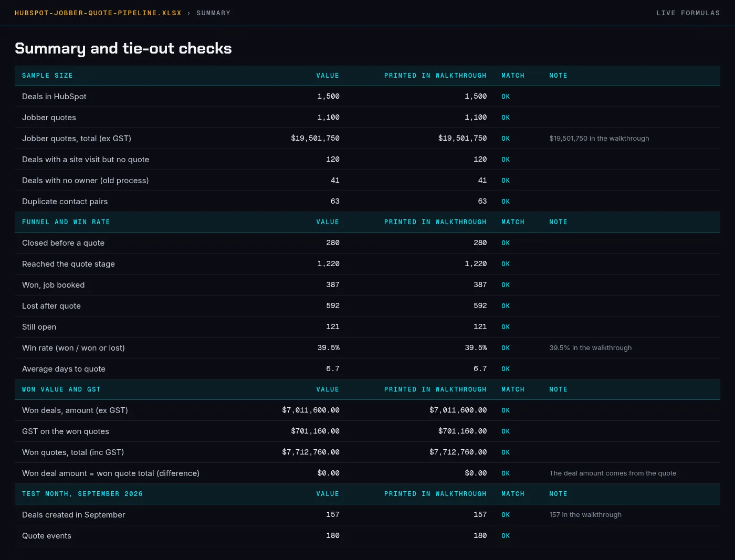
Task: Click 'Win rate (won / won or lost)' label
Action: coord(73,348)
